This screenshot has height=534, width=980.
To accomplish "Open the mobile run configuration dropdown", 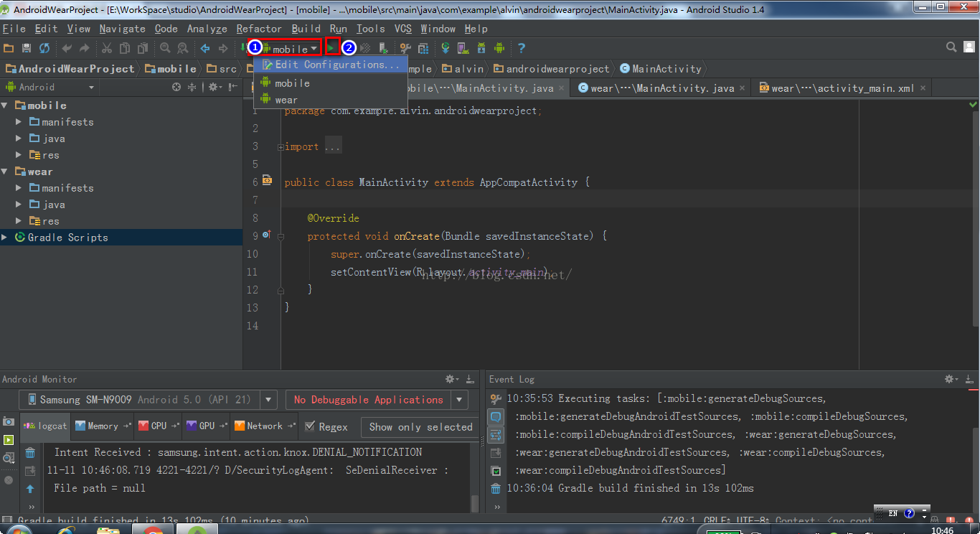I will pos(291,49).
